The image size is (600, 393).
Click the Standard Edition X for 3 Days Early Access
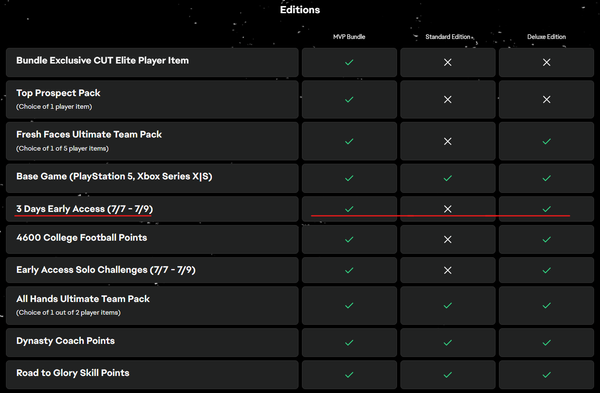point(447,209)
